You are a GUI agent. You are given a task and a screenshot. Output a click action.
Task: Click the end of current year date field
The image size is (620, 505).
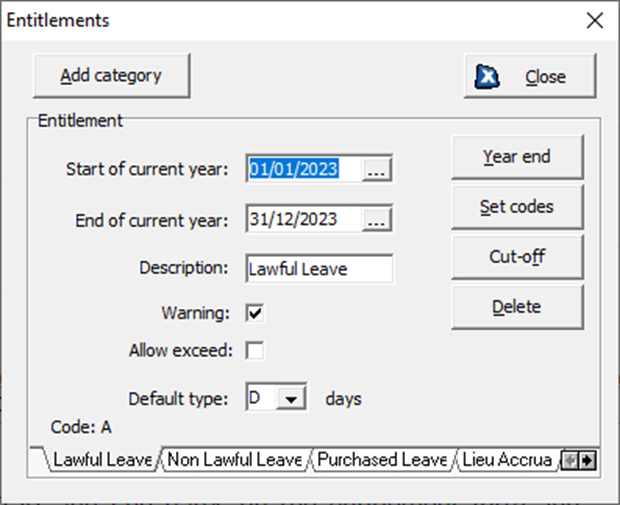point(303,220)
